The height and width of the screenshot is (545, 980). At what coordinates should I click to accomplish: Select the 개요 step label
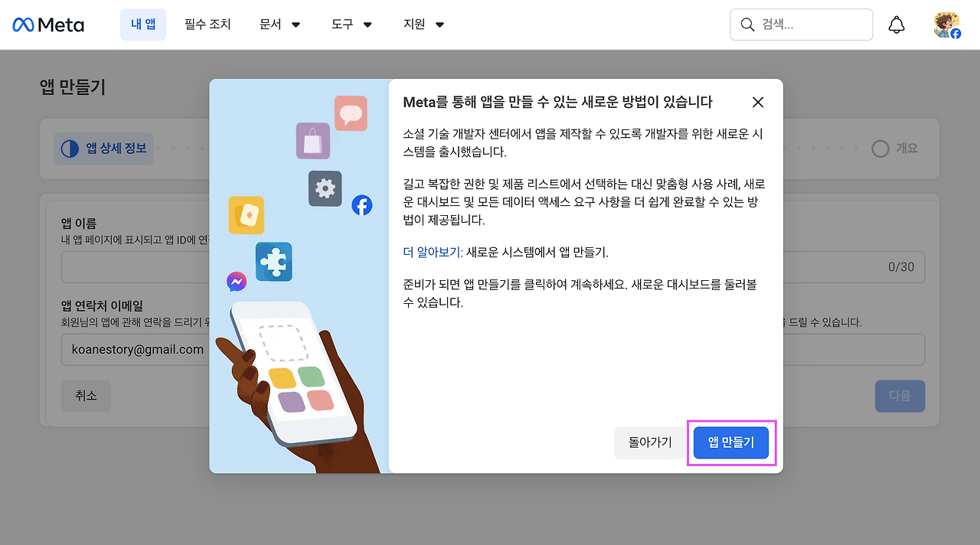click(x=906, y=148)
